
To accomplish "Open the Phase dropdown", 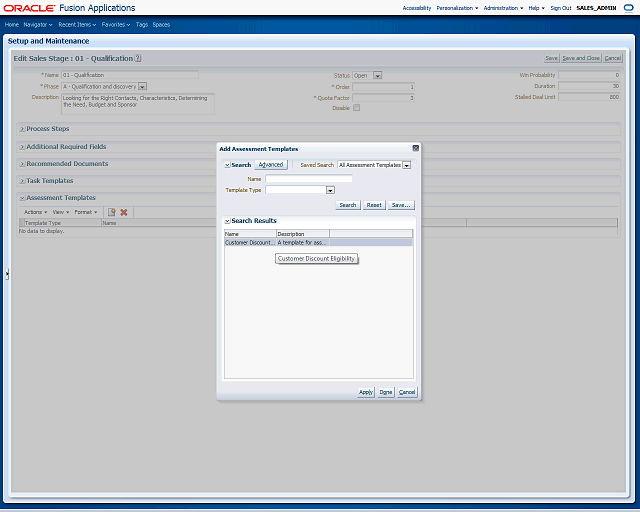I will click(x=142, y=87).
